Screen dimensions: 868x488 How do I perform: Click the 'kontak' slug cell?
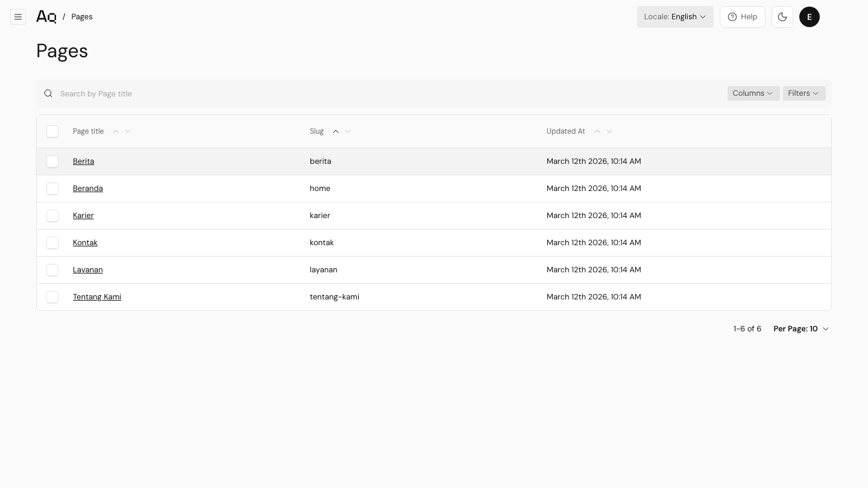click(x=322, y=243)
